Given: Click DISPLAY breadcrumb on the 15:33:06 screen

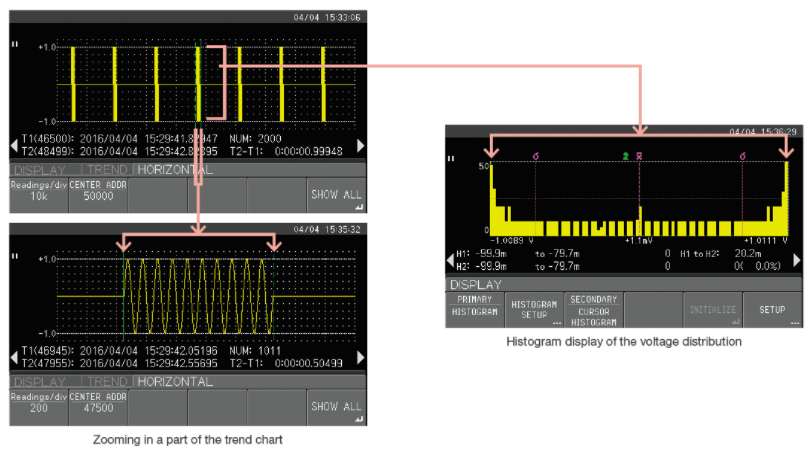Looking at the screenshot, I should tap(40, 170).
